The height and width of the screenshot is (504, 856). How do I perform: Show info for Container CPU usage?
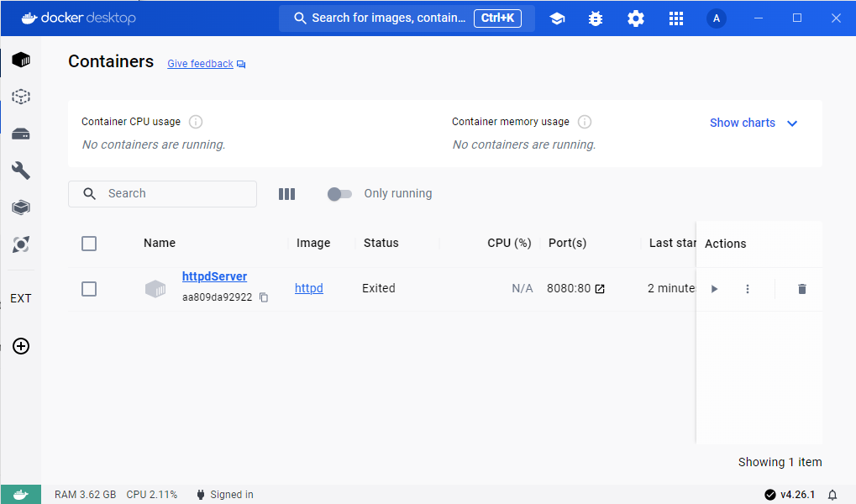[x=196, y=122]
